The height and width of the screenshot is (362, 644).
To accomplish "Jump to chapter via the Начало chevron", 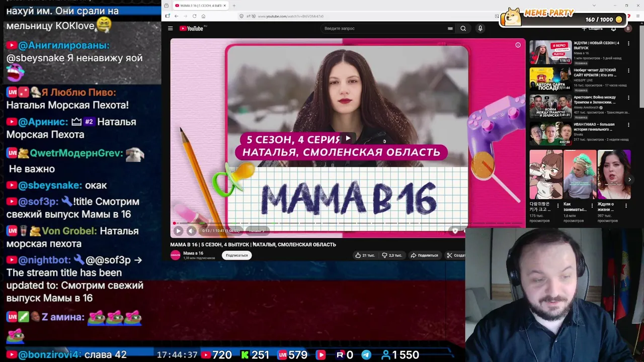I will (257, 231).
